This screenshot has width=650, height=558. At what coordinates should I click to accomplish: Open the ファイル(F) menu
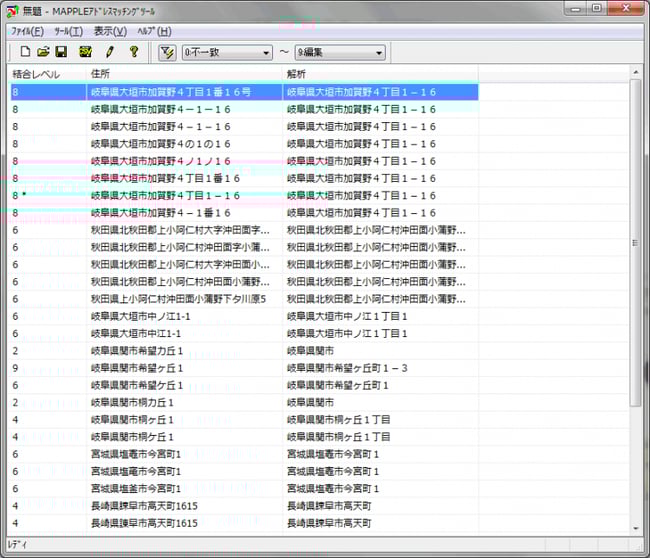pyautogui.click(x=27, y=31)
